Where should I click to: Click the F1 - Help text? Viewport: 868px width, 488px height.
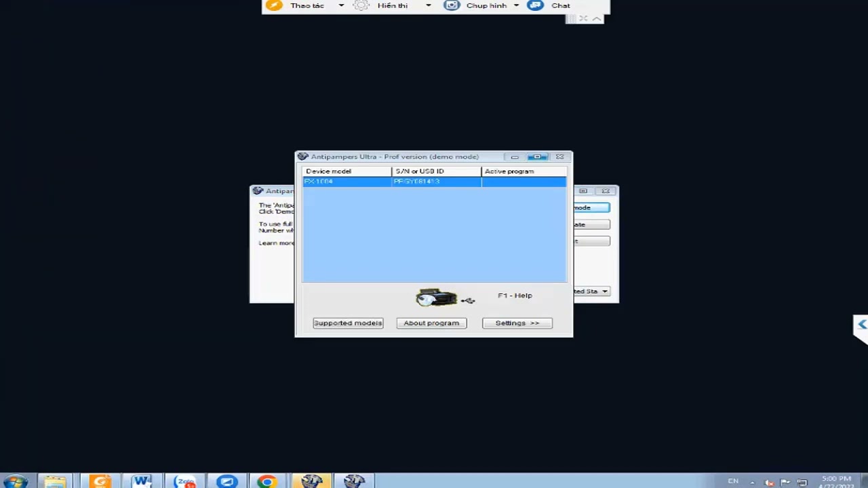515,296
